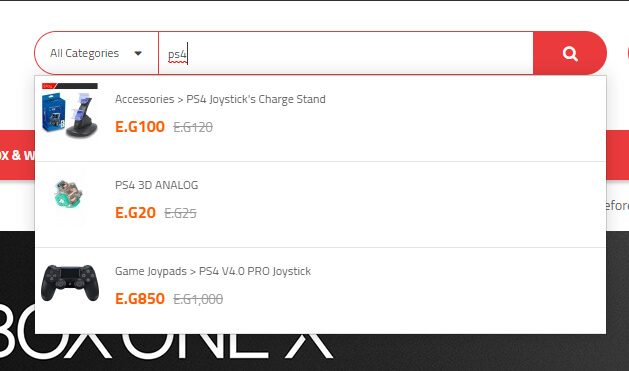Screen dimensions: 629x371
Task: Click the E.G100 sale price
Action: tap(140, 127)
